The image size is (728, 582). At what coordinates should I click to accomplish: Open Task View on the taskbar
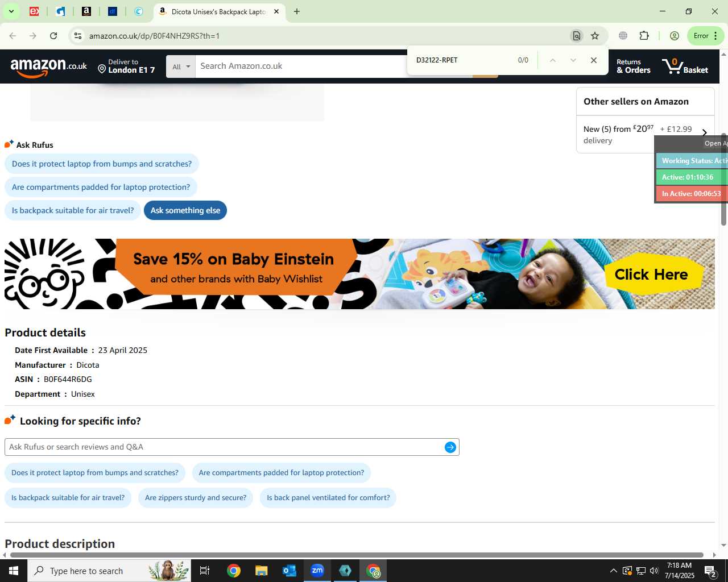[x=205, y=571]
